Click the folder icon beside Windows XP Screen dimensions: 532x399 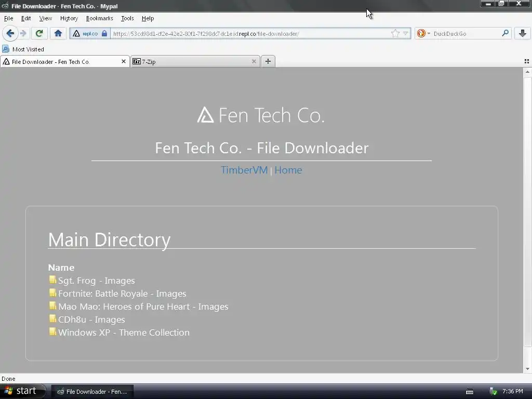[x=52, y=331]
